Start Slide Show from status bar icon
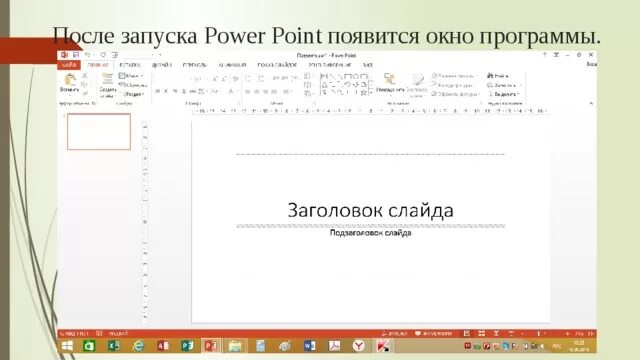The width and height of the screenshot is (640, 360). pos(511,333)
